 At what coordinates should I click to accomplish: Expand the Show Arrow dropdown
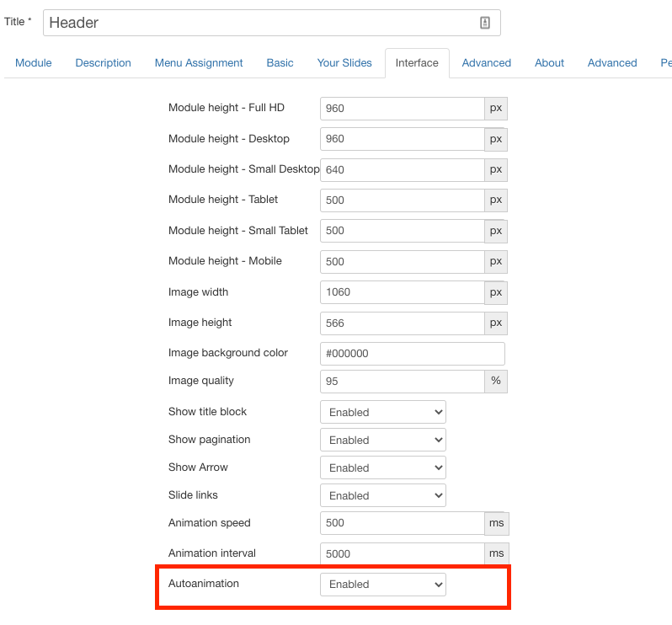tap(382, 468)
